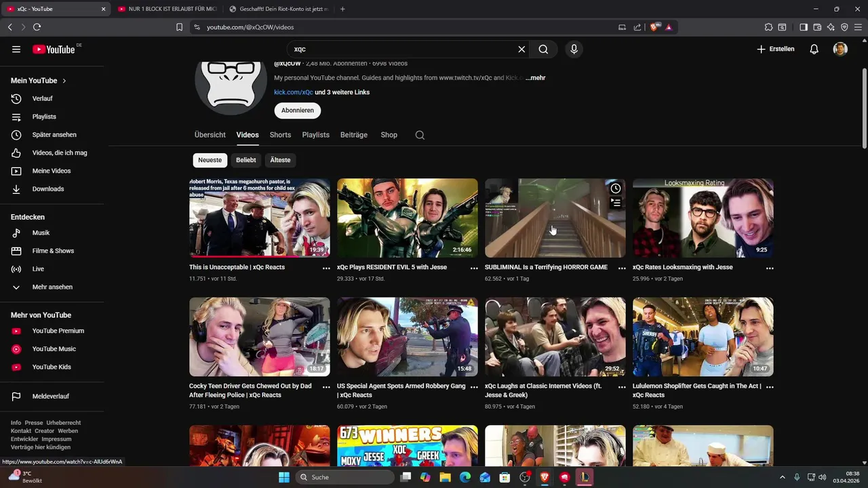Clear the search box with the X icon
The width and height of the screenshot is (868, 488).
[521, 49]
